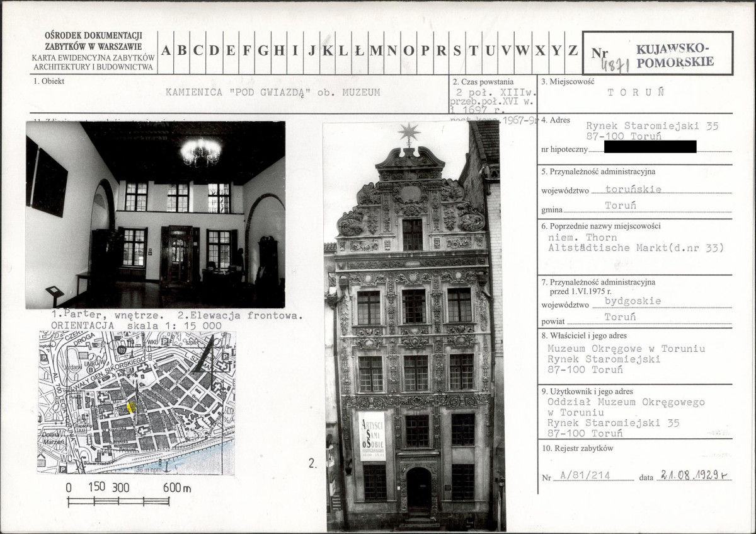Click the Toruń orientation map
756x534 pixels.
(x=136, y=402)
